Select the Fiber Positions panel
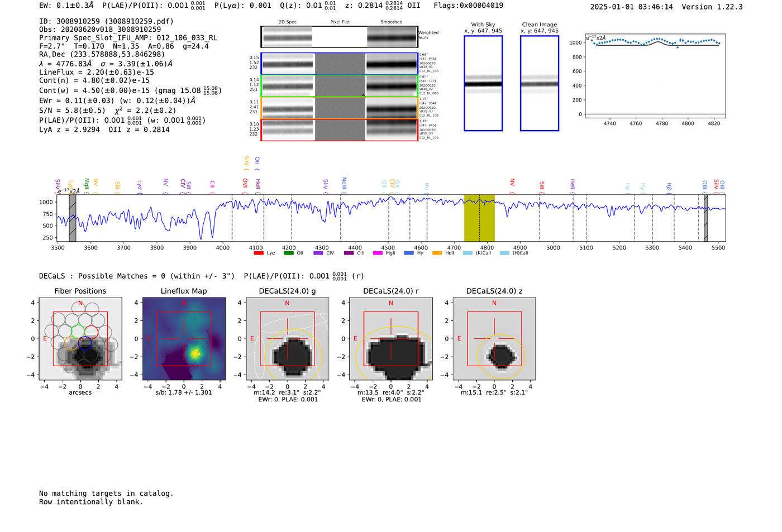782x532 pixels. click(x=80, y=339)
